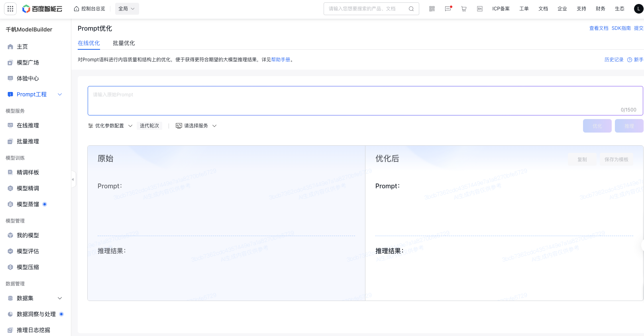Open 模型蒸馏 in sidebar
The width and height of the screenshot is (644, 336).
click(x=28, y=204)
